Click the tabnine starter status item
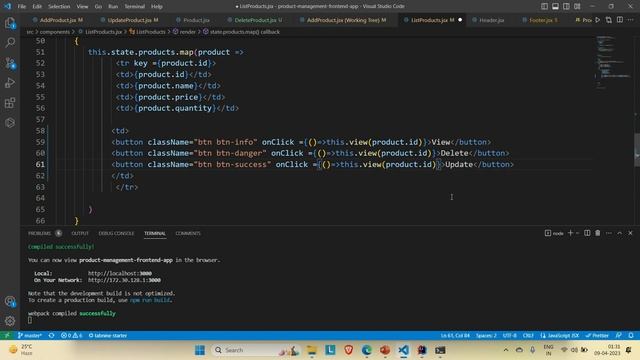 108,336
